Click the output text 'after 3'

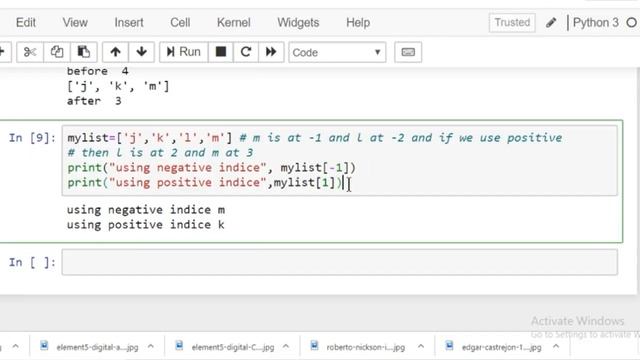pyautogui.click(x=94, y=101)
